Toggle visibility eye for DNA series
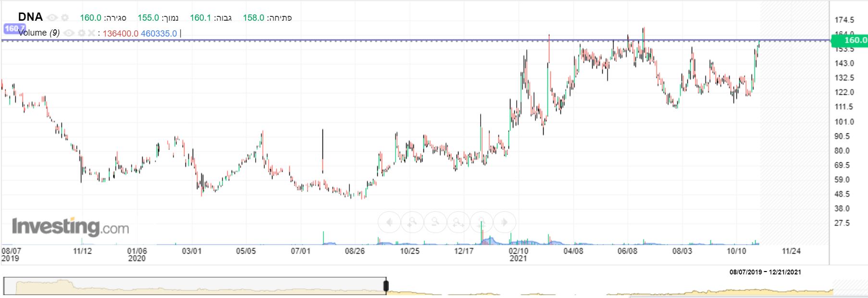 pos(52,18)
